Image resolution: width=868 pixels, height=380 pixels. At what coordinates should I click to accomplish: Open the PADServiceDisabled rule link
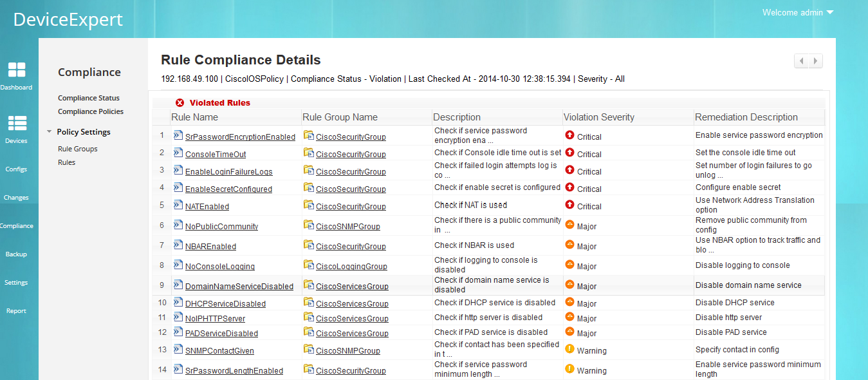point(221,334)
